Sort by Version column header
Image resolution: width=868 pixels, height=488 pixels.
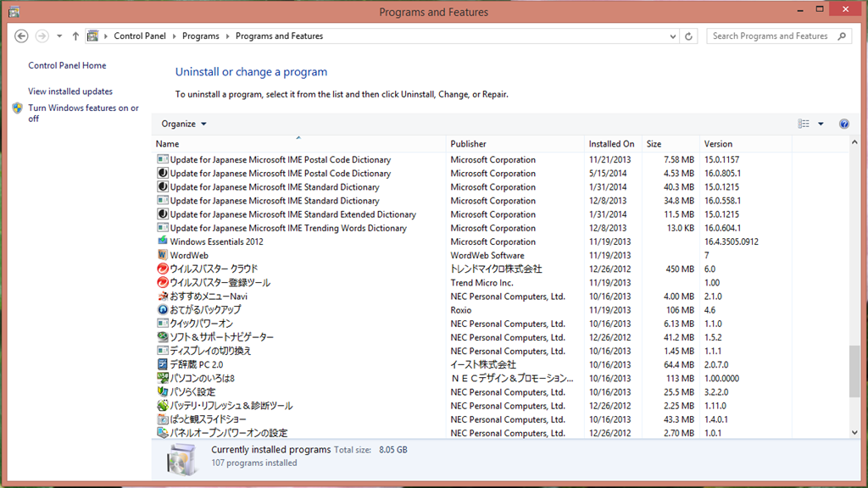[x=746, y=144]
